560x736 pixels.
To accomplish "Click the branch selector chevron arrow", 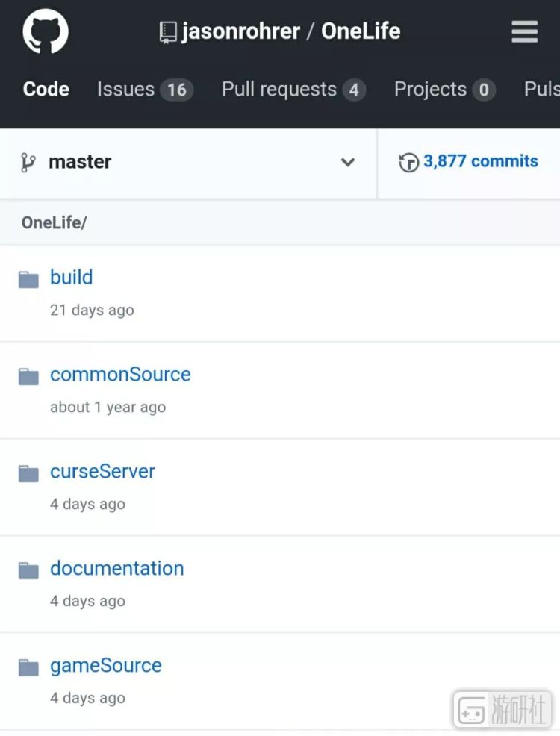I will tap(348, 163).
